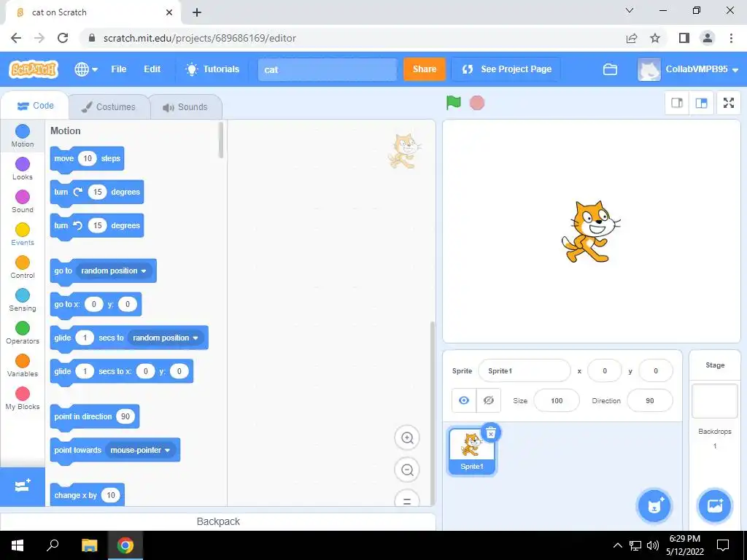The image size is (747, 560).
Task: Hide the sprite with crossed eye icon
Action: pyautogui.click(x=489, y=400)
